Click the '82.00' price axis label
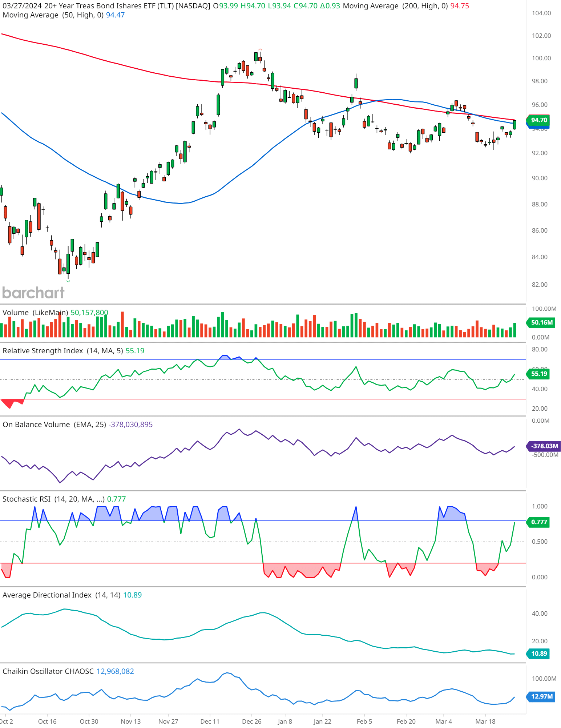Screen dimensions: 561x728 click(x=540, y=285)
